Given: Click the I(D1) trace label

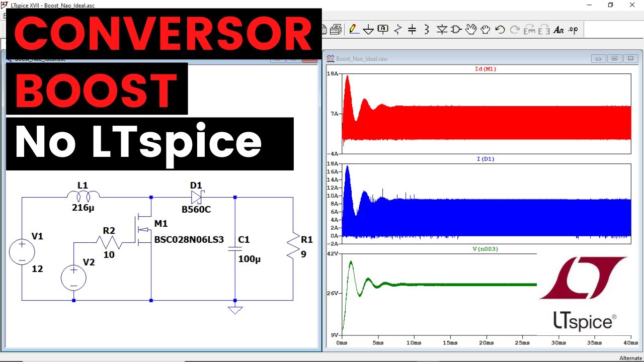Looking at the screenshot, I should tap(486, 159).
